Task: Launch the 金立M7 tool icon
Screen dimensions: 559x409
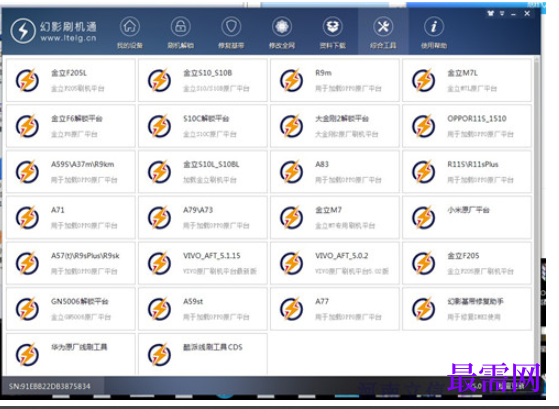Action: click(x=292, y=217)
